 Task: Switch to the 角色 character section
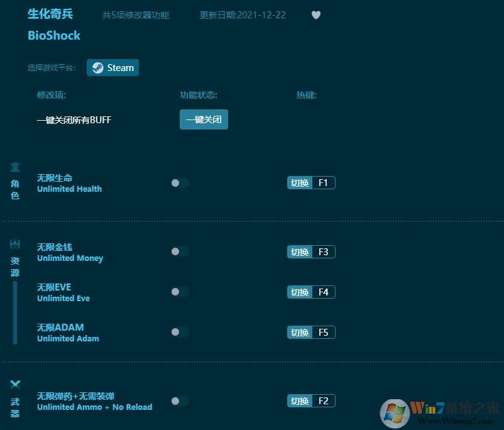pyautogui.click(x=15, y=182)
